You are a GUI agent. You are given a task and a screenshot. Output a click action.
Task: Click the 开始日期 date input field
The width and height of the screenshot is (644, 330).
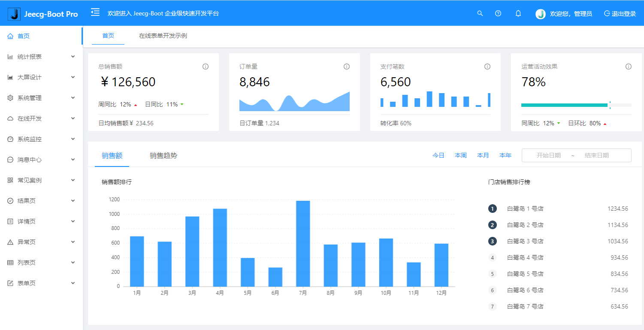point(548,155)
